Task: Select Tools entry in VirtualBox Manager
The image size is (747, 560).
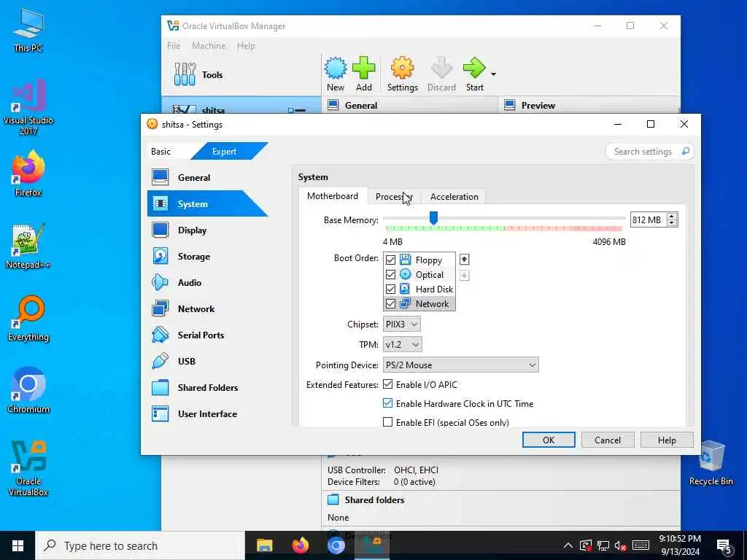Action: click(x=241, y=75)
